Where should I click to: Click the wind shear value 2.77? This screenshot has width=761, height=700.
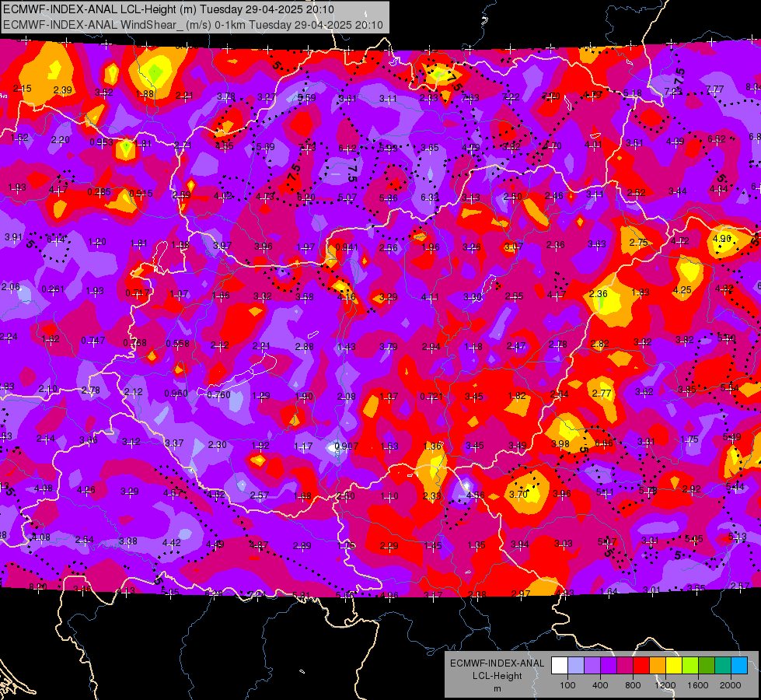[x=602, y=393]
